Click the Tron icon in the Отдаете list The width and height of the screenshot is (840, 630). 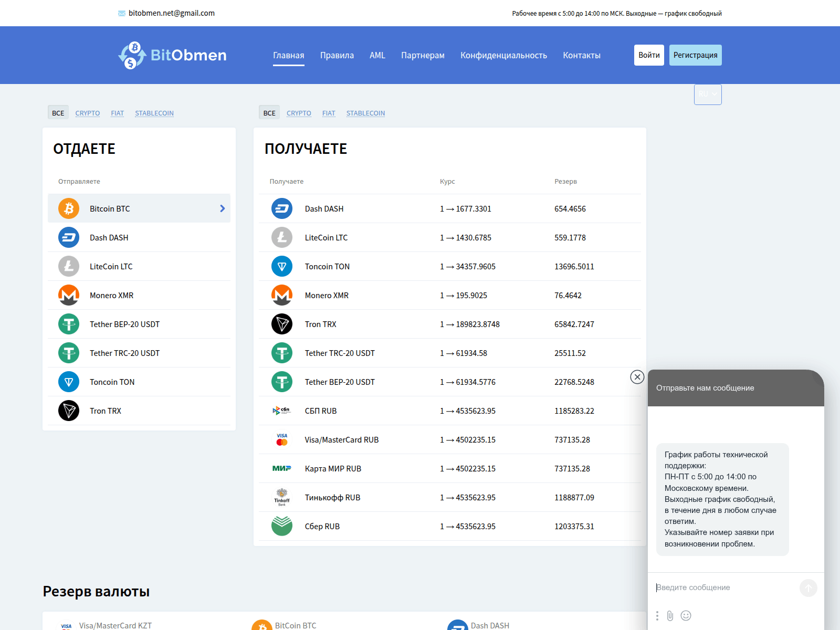pos(69,411)
